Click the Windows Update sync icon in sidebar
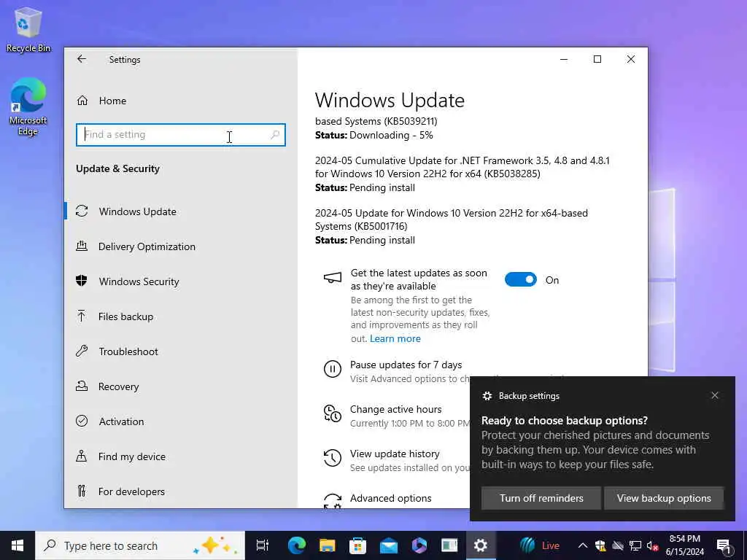This screenshot has width=747, height=560. [82, 211]
